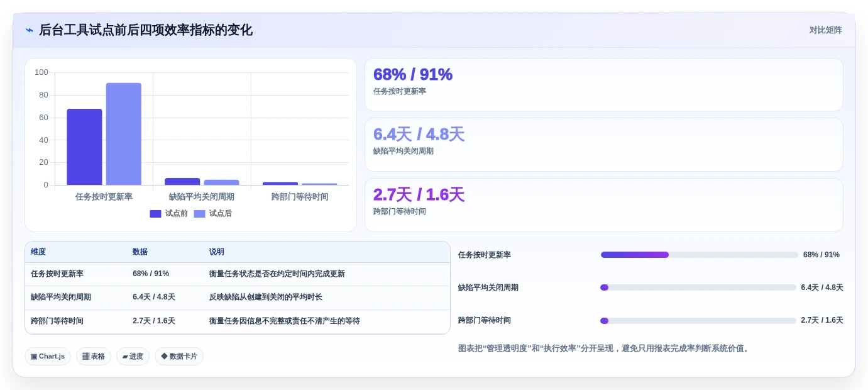This screenshot has height=390, width=868.
Task: Click the 表格 tag chip
Action: 94,356
